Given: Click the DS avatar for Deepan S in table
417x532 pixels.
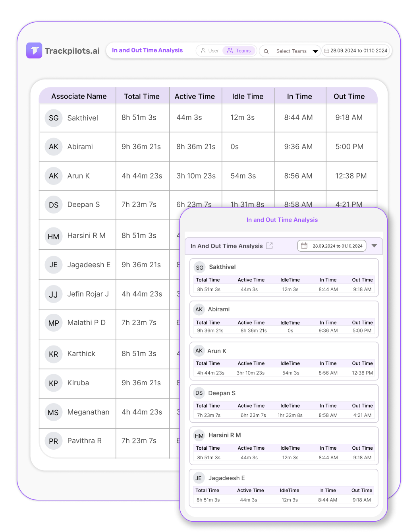Looking at the screenshot, I should tap(54, 205).
